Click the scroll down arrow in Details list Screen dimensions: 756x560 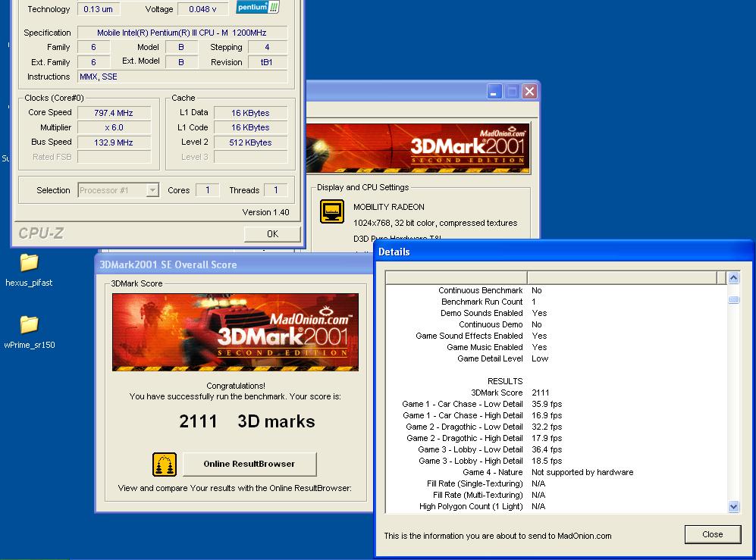(734, 506)
